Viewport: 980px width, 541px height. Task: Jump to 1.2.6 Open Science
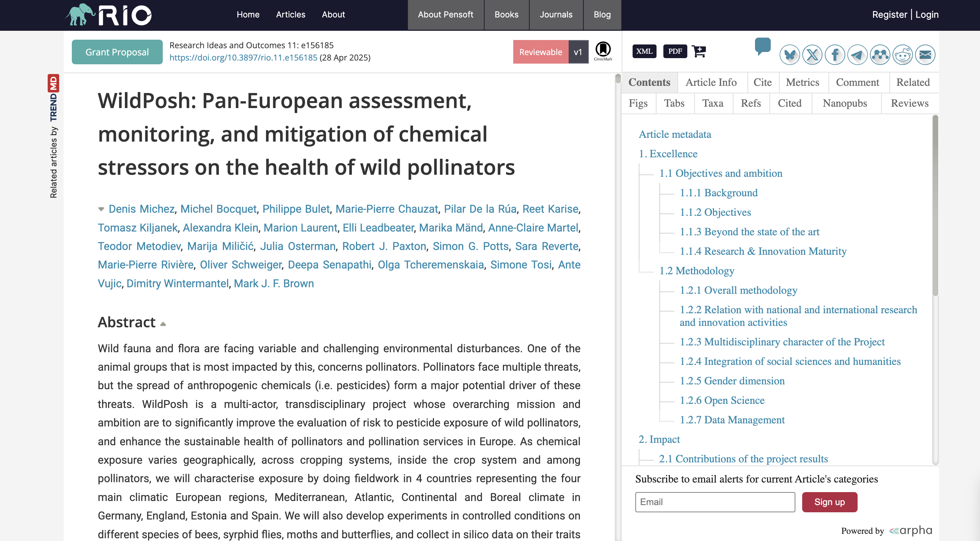pos(722,400)
